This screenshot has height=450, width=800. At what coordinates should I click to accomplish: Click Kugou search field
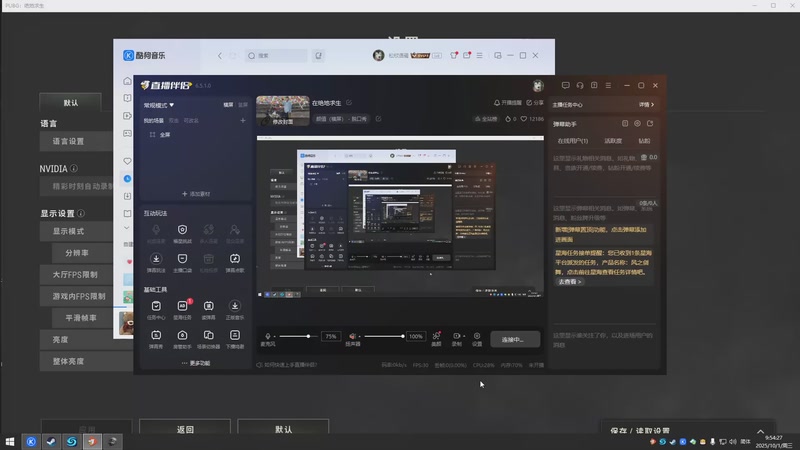click(276, 56)
